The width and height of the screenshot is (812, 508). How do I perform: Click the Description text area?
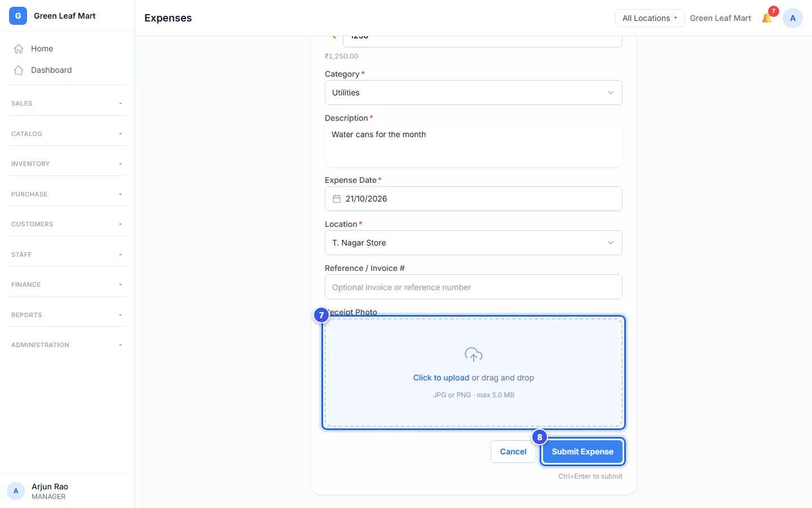point(474,146)
